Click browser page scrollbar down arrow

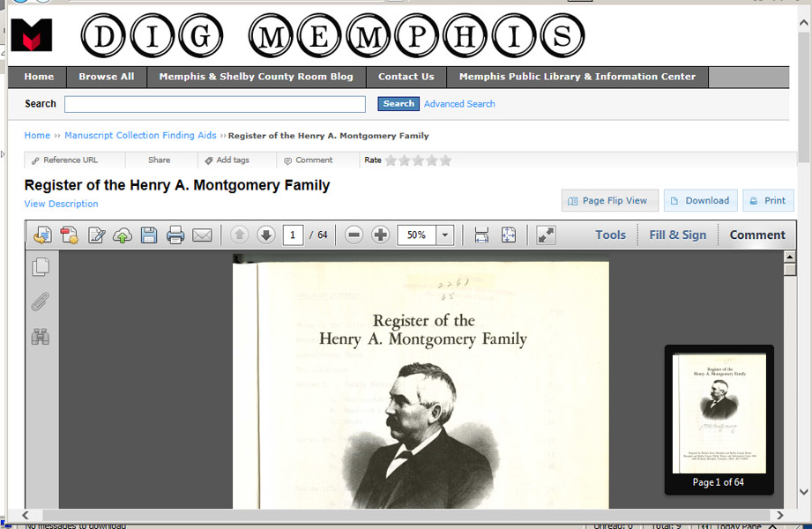point(804,492)
